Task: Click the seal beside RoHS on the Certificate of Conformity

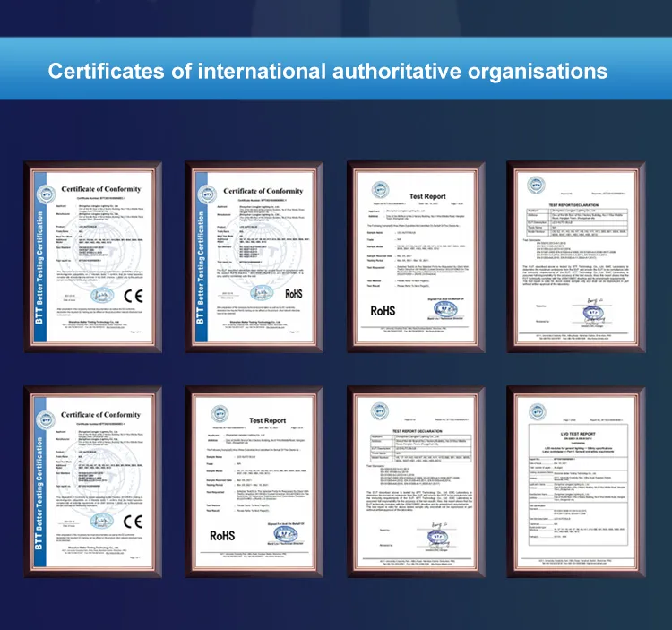Action: pyautogui.click(x=262, y=293)
